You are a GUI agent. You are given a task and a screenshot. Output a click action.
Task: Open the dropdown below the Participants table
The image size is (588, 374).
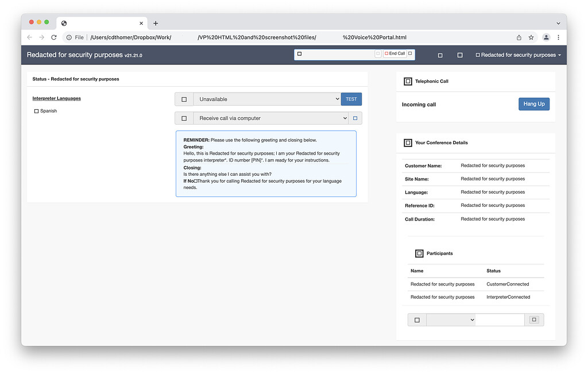451,320
